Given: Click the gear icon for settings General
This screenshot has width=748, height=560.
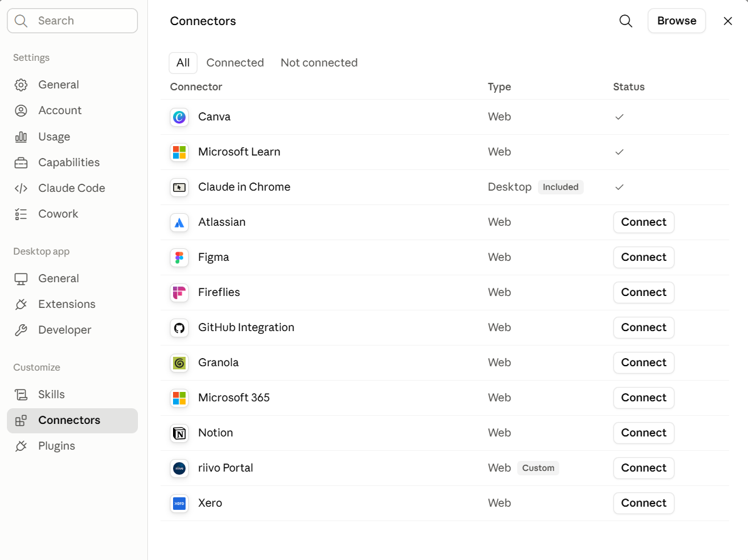Looking at the screenshot, I should (21, 85).
